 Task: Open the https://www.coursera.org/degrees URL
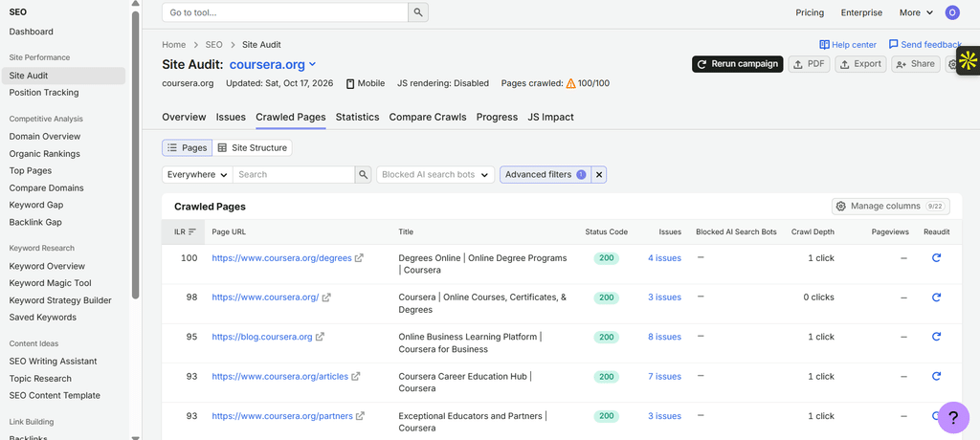tap(282, 258)
